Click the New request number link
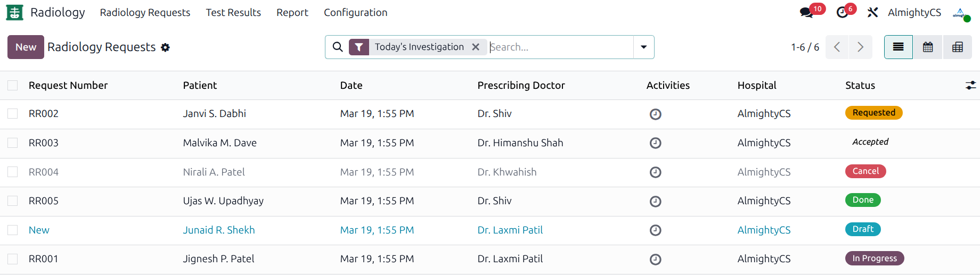The image size is (980, 275). (39, 230)
